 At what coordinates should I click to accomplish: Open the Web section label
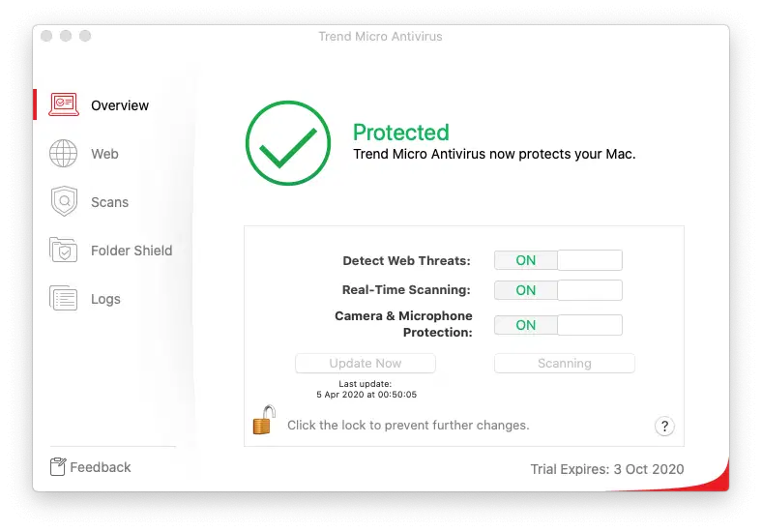tap(104, 154)
